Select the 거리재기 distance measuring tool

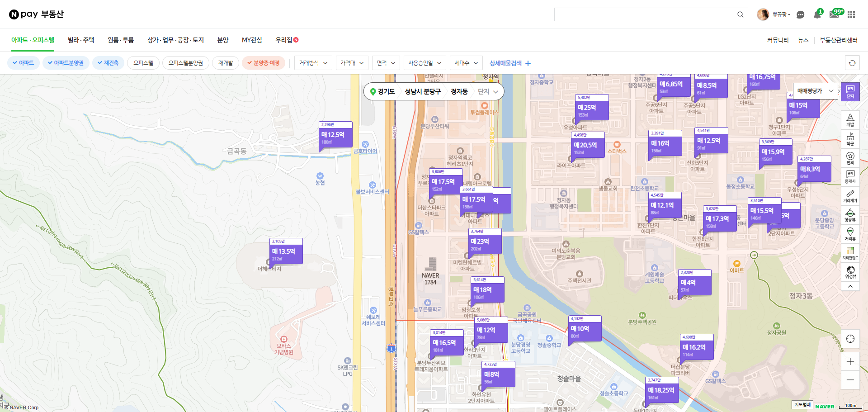(850, 196)
